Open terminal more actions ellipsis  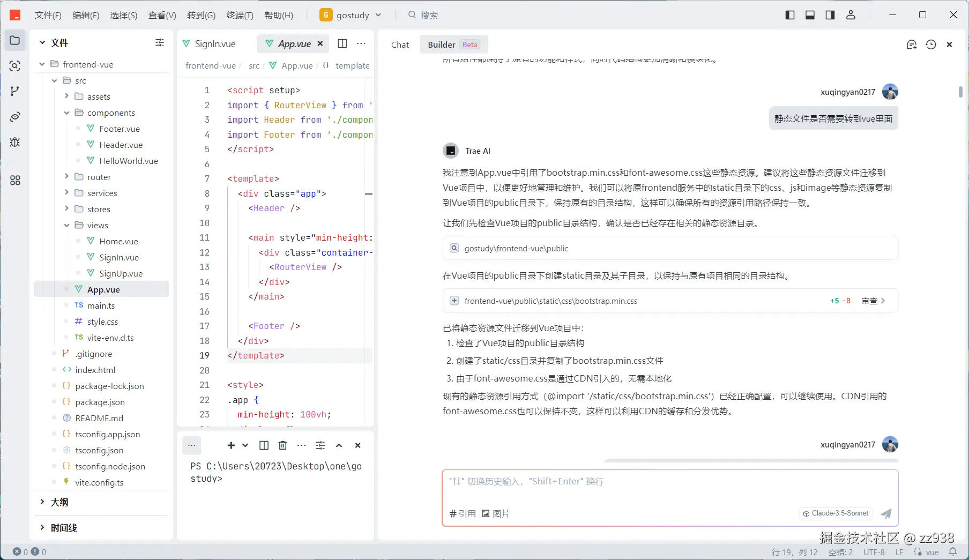coord(302,445)
